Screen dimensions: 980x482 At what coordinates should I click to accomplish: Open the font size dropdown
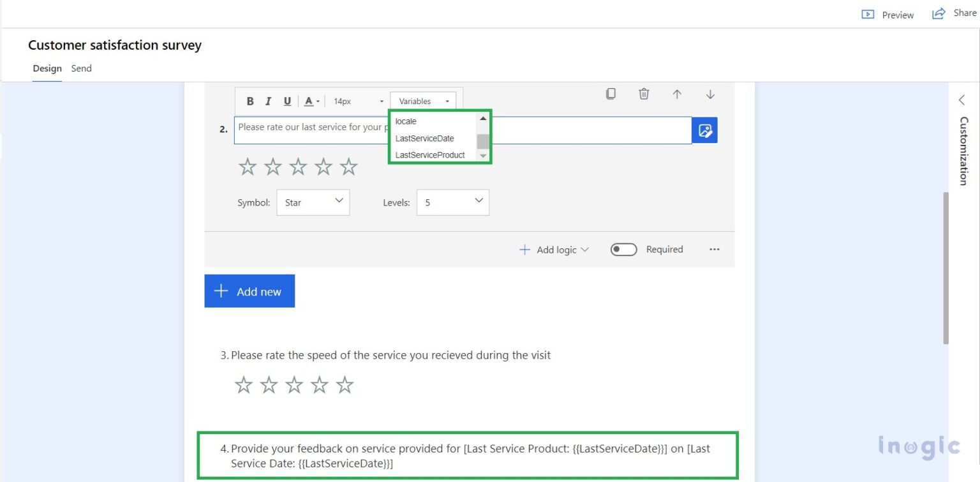355,101
